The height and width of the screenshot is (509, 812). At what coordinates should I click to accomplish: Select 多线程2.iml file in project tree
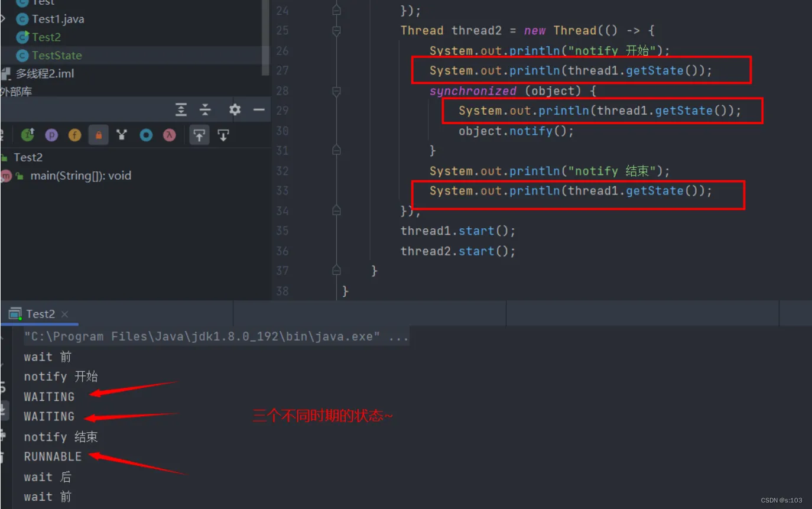pyautogui.click(x=45, y=73)
